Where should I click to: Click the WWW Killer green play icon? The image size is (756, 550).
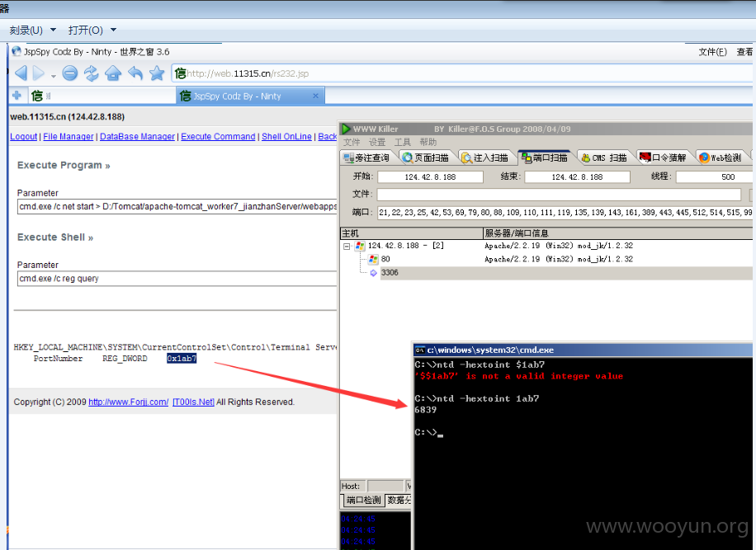[x=346, y=129]
